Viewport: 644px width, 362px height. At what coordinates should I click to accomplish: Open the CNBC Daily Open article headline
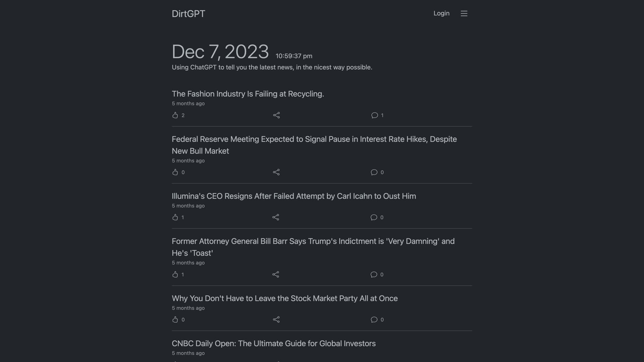[x=274, y=343]
